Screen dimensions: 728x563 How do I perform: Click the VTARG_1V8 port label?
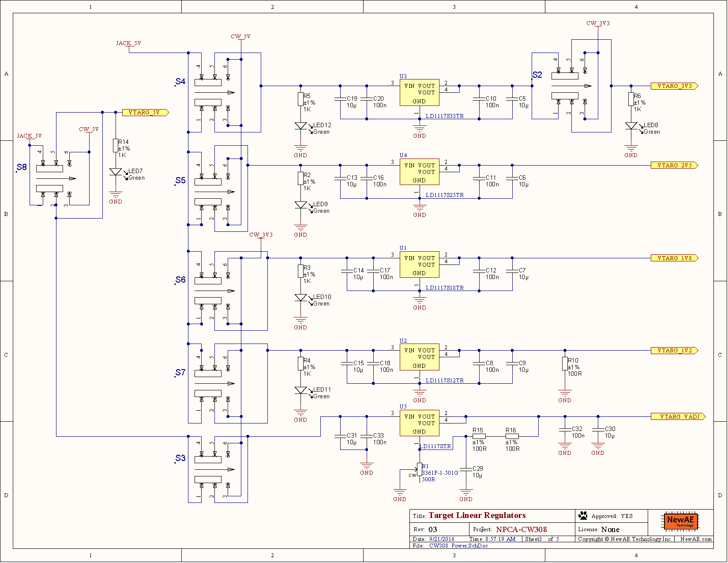(x=675, y=258)
